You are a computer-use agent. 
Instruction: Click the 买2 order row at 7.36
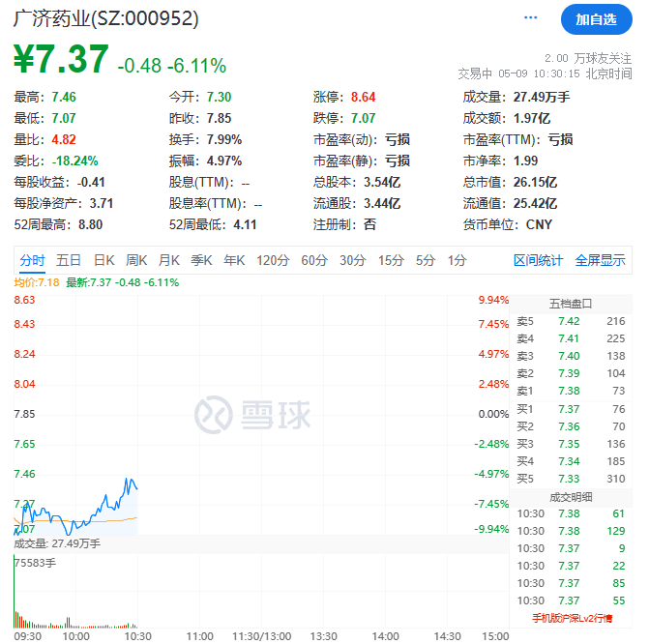571,426
